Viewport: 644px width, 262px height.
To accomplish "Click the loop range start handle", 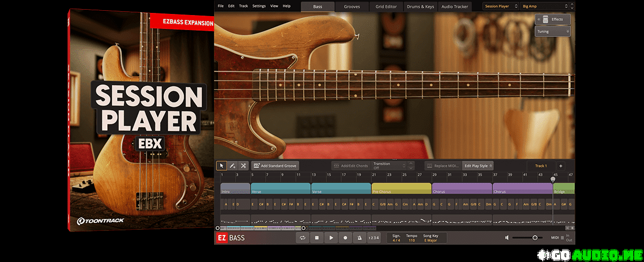I will click(217, 228).
